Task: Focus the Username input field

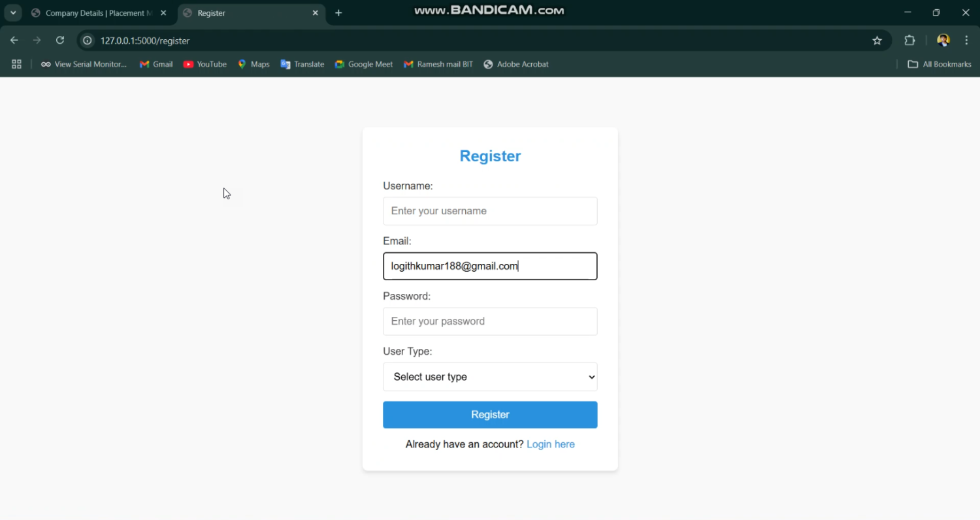Action: click(490, 211)
